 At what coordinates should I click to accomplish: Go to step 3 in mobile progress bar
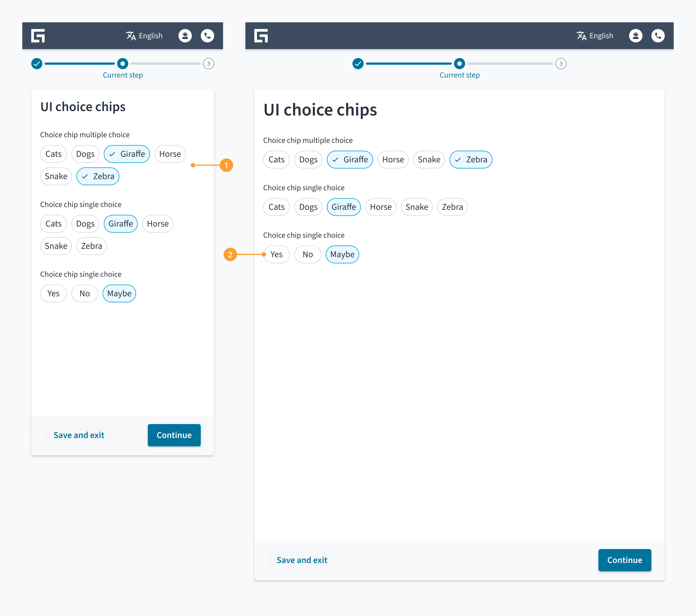coord(208,64)
